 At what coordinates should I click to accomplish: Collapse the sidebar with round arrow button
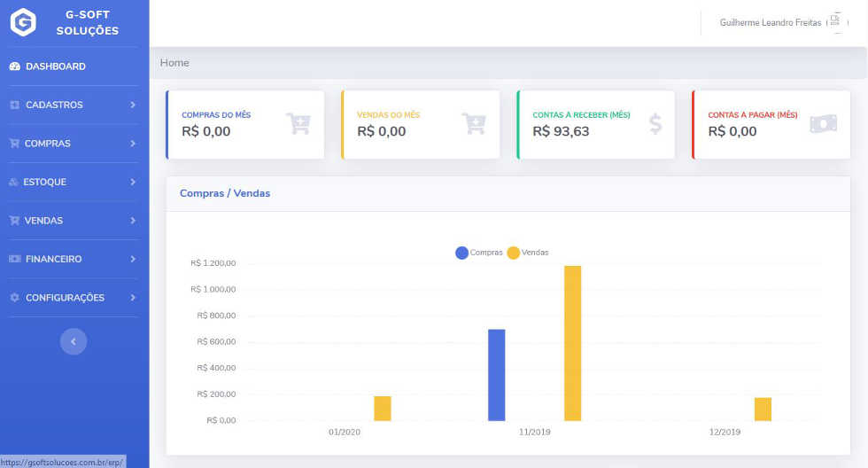[74, 341]
